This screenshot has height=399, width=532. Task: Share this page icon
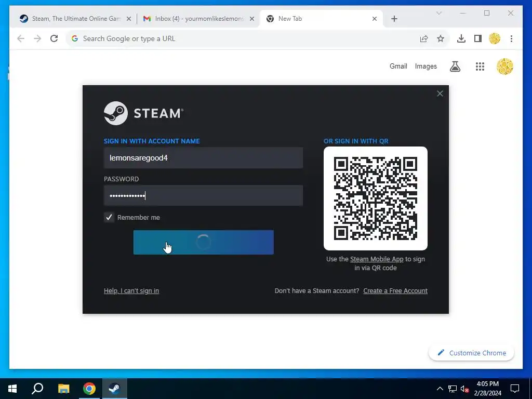point(424,38)
